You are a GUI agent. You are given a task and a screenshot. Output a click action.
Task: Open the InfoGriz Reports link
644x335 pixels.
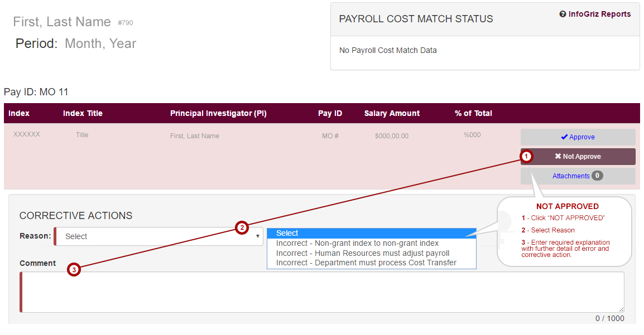pos(599,14)
